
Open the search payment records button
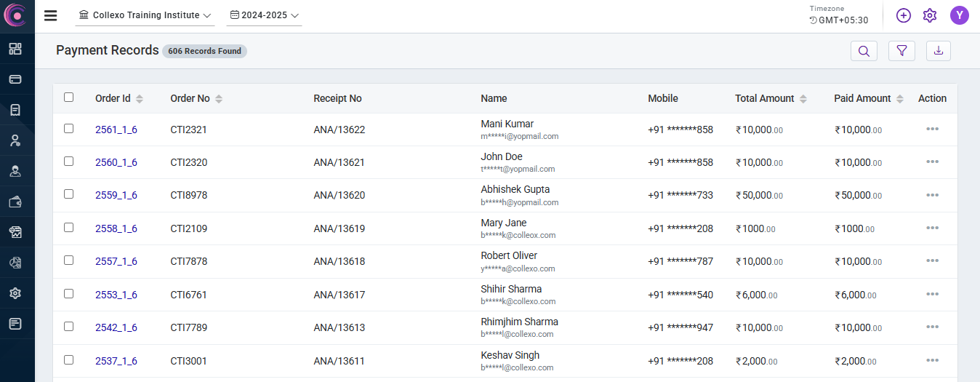[864, 51]
